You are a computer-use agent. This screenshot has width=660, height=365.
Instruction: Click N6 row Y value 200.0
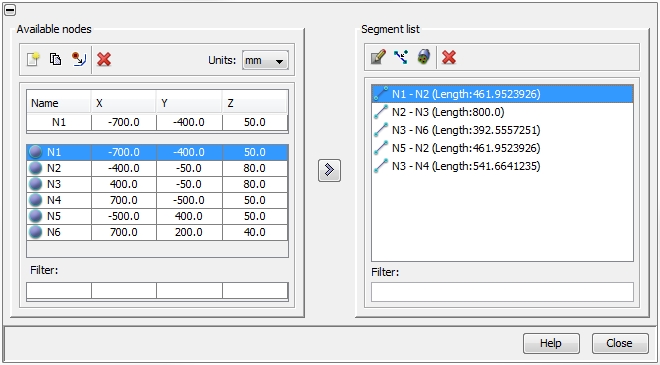(189, 232)
